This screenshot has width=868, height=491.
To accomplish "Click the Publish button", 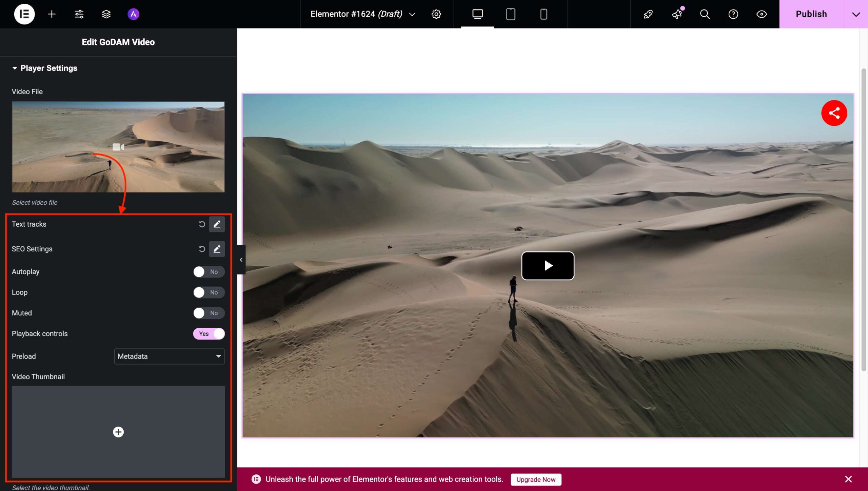I will pyautogui.click(x=811, y=14).
